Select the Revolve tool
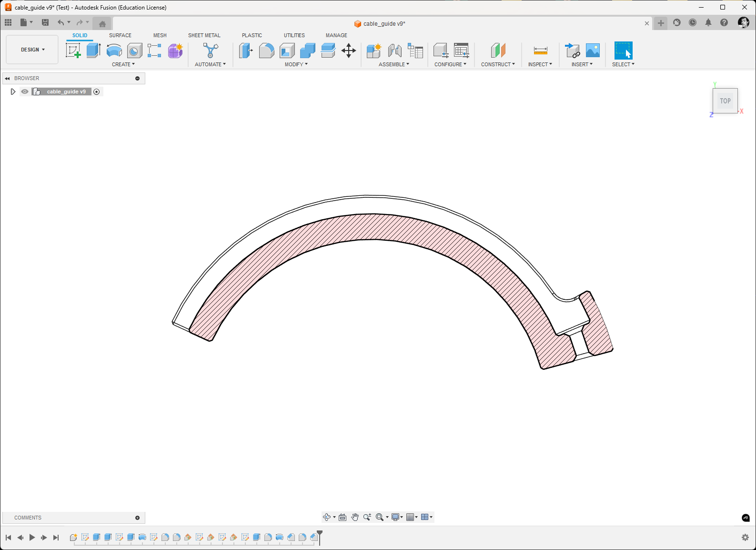This screenshot has height=550, width=756. point(114,51)
